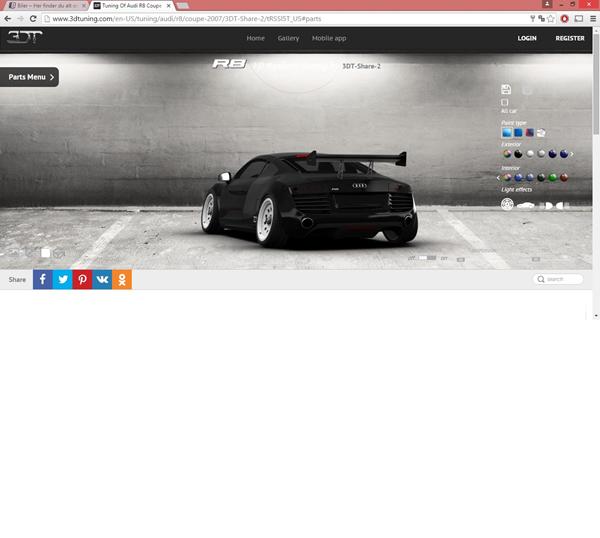Select the wheel rim light effect icon

pyautogui.click(x=507, y=204)
